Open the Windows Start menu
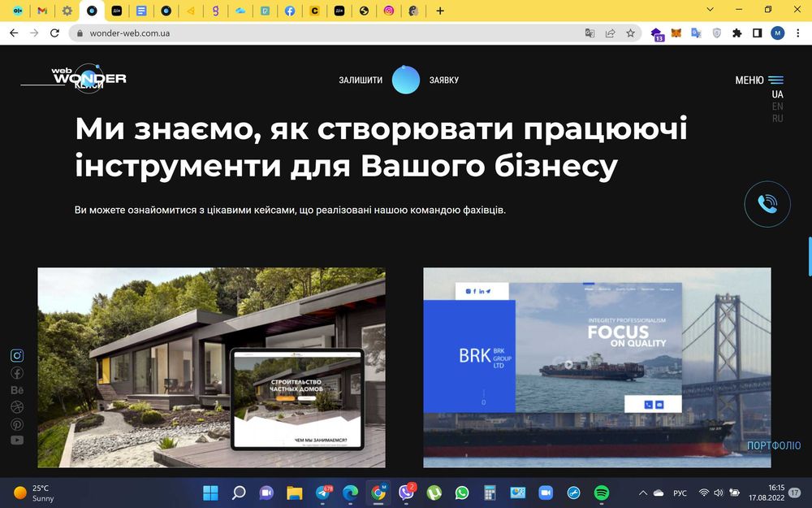Viewport: 812px width, 508px height. click(x=210, y=493)
